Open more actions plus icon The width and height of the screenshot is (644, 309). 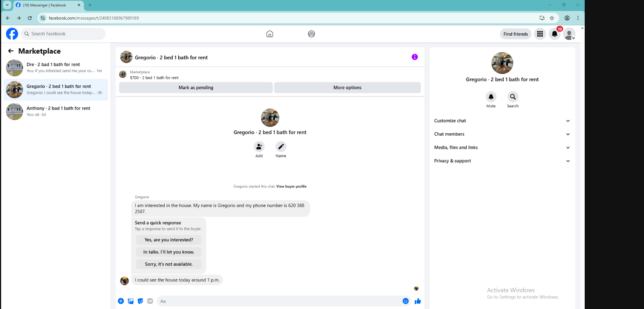(x=121, y=301)
